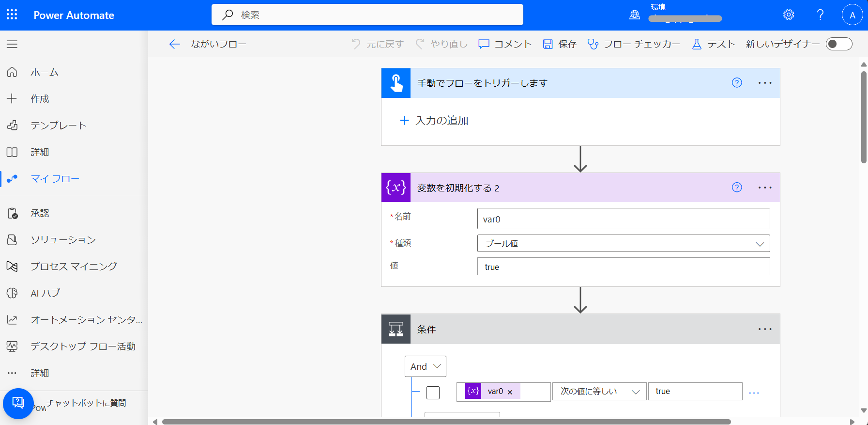Click 入力の追加 link
This screenshot has width=868, height=425.
click(434, 120)
